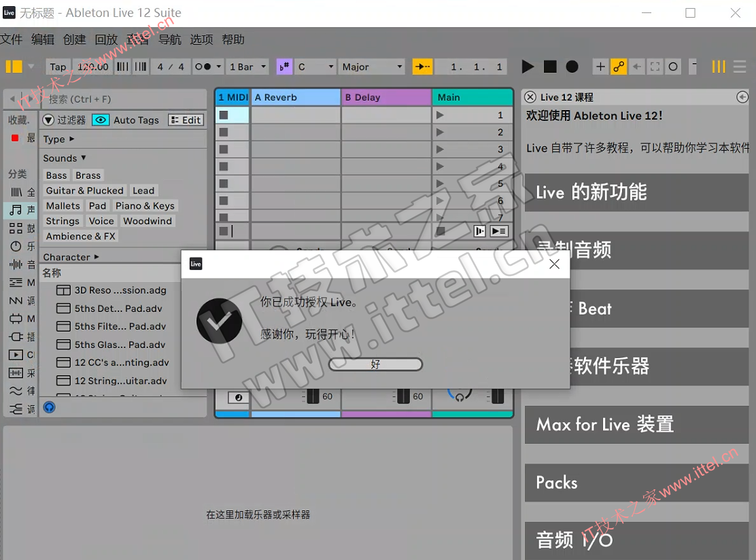The image size is (756, 560).
Task: Open the 文件 menu
Action: [x=11, y=39]
